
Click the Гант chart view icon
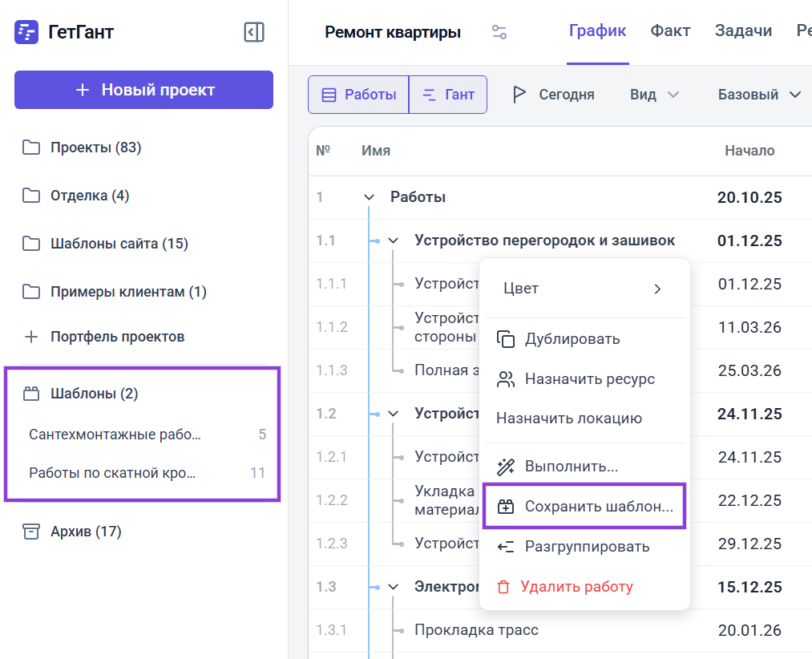pos(430,95)
